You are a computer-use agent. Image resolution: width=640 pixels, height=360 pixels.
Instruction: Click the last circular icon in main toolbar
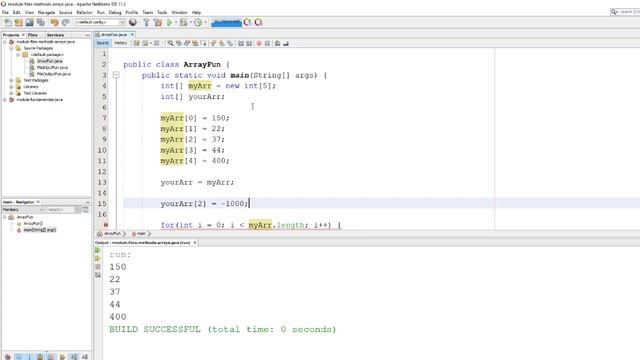[x=258, y=22]
